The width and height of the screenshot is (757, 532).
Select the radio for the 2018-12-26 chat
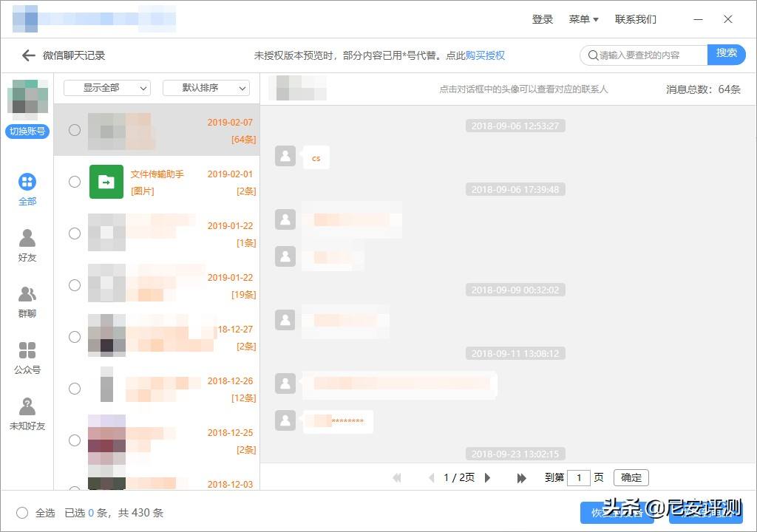75,389
